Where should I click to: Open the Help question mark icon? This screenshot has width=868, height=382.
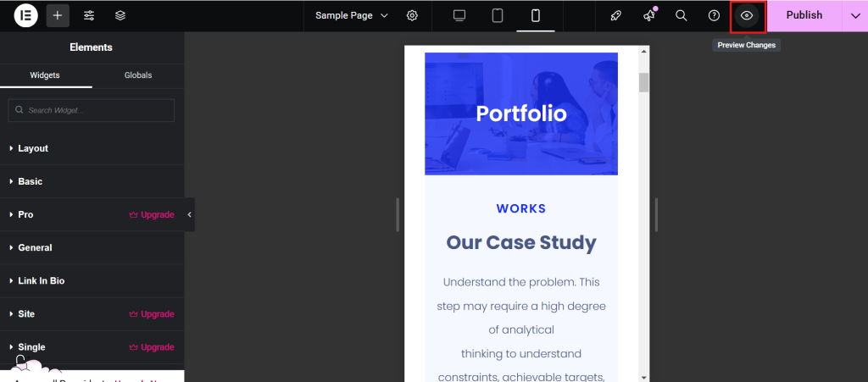714,15
